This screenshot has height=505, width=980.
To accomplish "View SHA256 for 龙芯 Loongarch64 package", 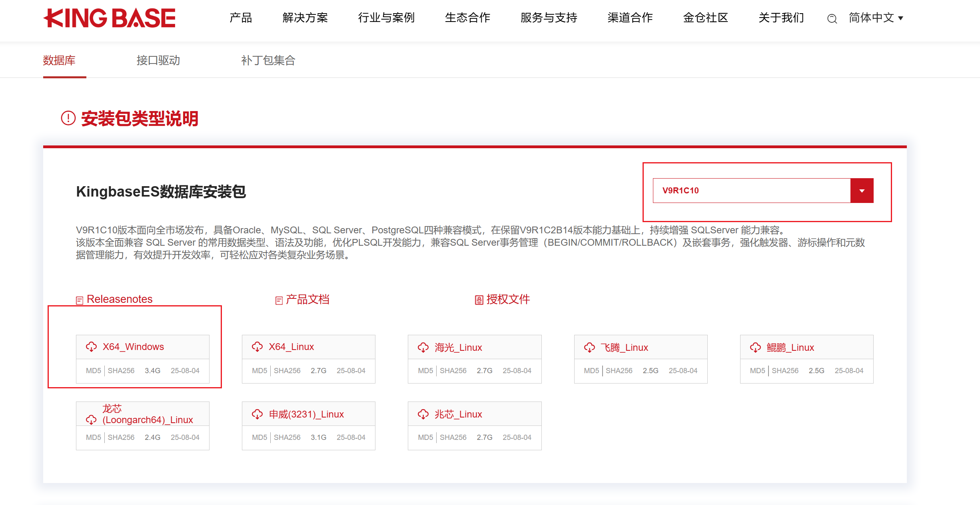I will click(x=121, y=437).
